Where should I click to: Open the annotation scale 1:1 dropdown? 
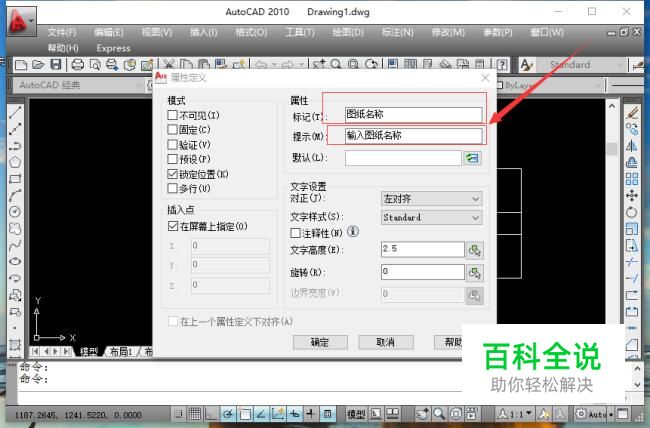pyautogui.click(x=515, y=414)
